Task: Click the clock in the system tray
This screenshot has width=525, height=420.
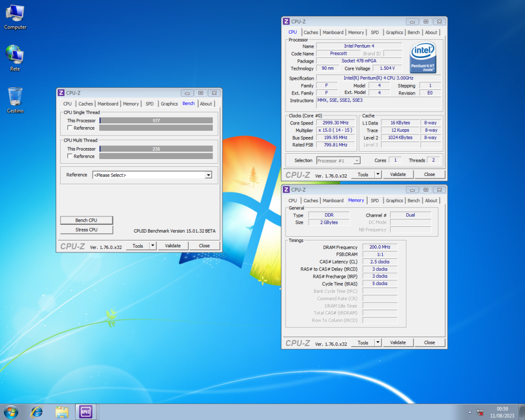Action: pos(501,411)
